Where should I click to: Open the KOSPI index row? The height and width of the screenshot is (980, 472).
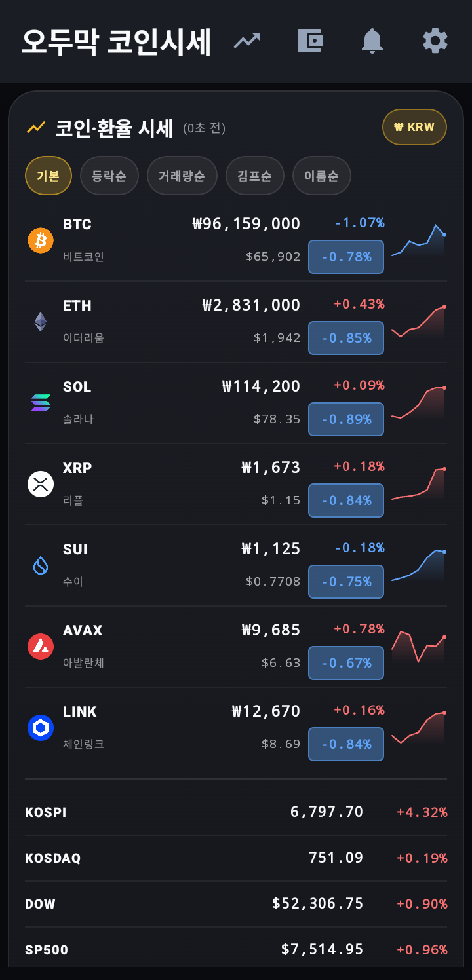236,812
